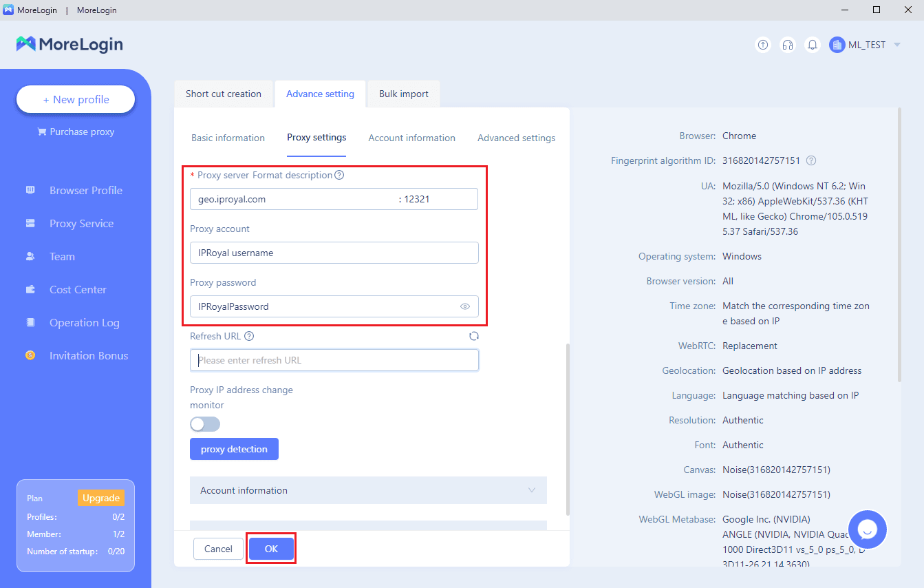Open the upload/update arrow icon in header

click(x=763, y=45)
